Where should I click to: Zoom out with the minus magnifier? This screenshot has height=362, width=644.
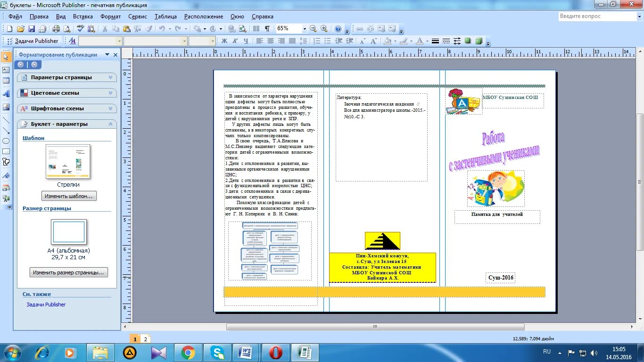tap(314, 29)
